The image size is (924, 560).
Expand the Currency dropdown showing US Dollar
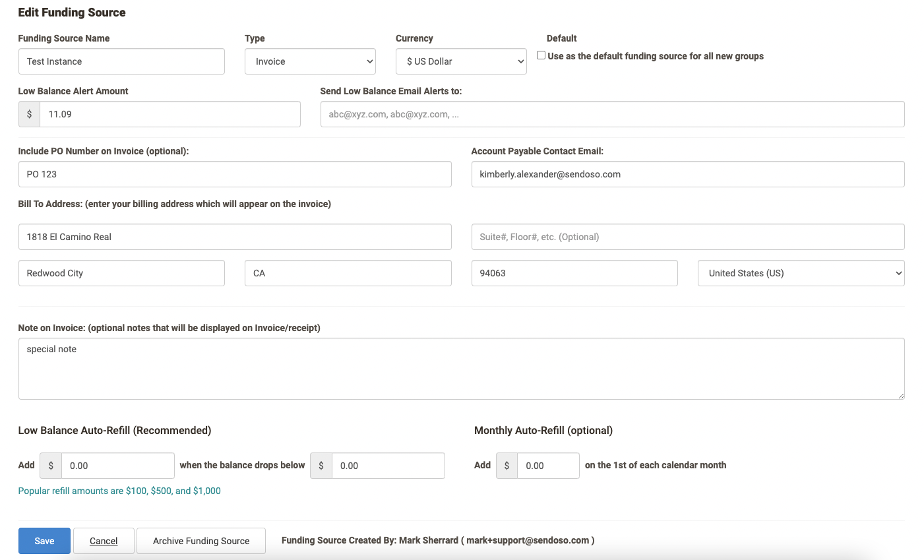click(461, 61)
